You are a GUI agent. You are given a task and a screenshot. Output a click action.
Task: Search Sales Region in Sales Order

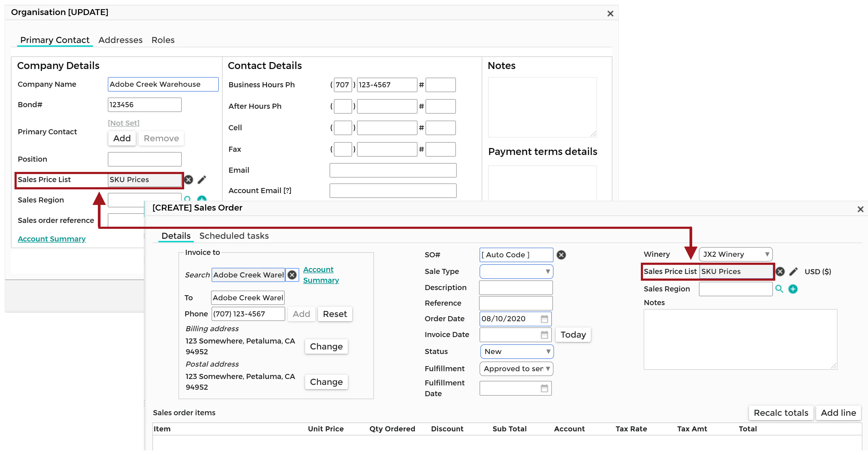[x=779, y=289]
